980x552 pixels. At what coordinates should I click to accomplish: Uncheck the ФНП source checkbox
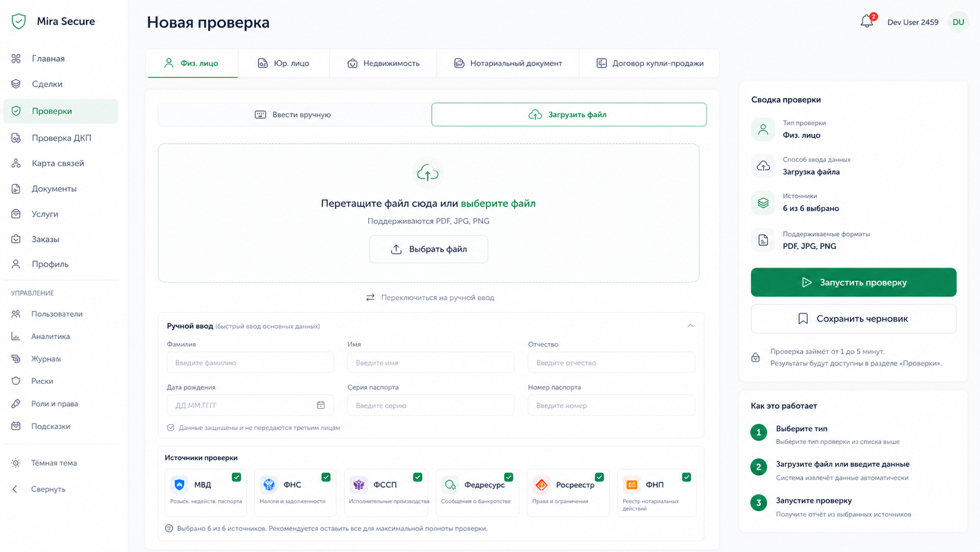pos(686,477)
